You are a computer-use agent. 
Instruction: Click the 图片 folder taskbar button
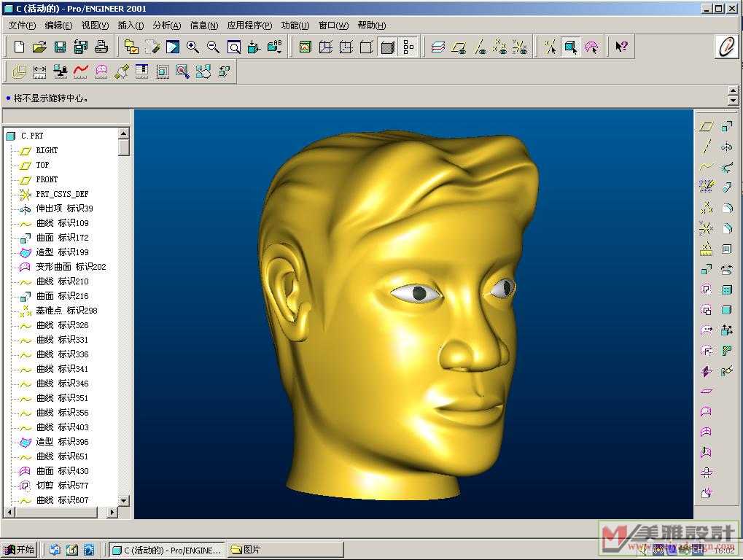pos(285,550)
